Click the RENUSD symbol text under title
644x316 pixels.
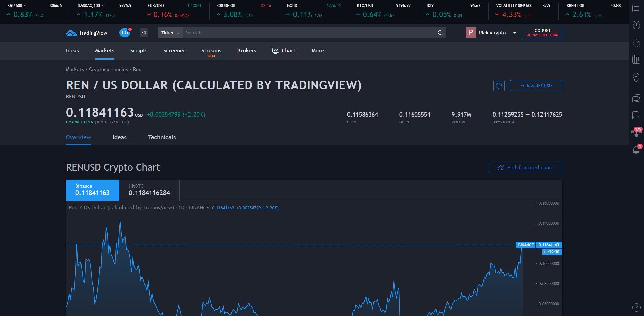pos(75,97)
